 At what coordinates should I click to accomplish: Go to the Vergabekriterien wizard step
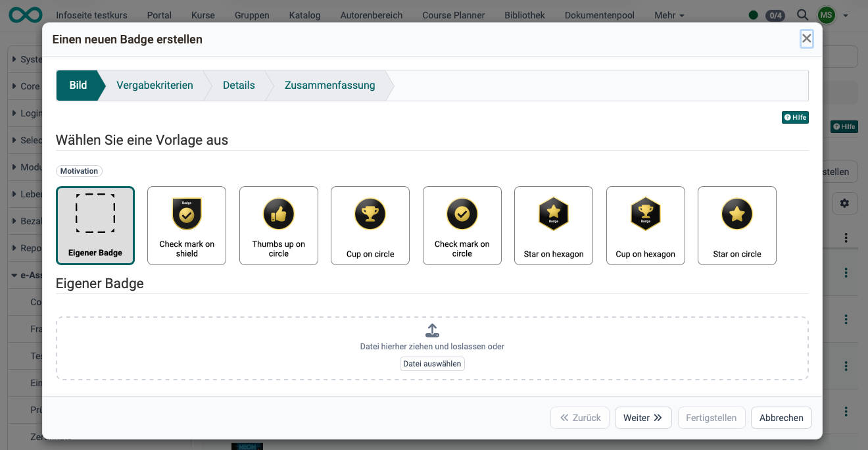(x=155, y=86)
